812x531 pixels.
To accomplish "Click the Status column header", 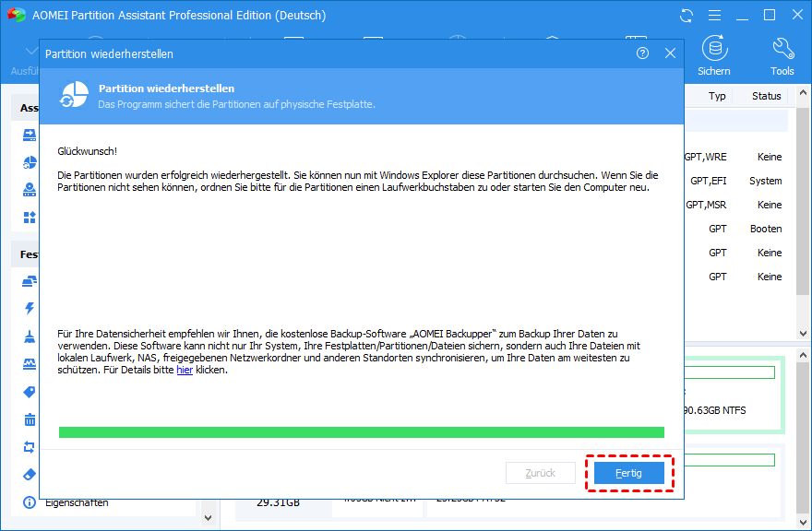I will (x=767, y=96).
